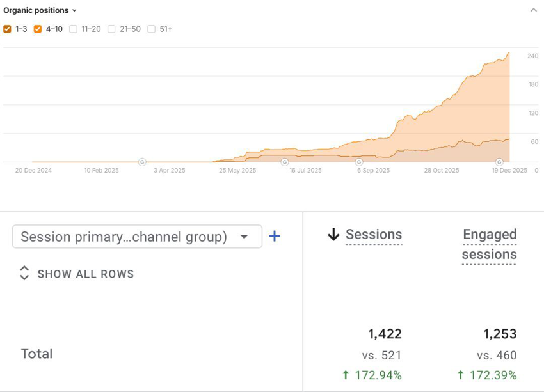544x392 pixels.
Task: Click the Total row label
Action: point(37,354)
